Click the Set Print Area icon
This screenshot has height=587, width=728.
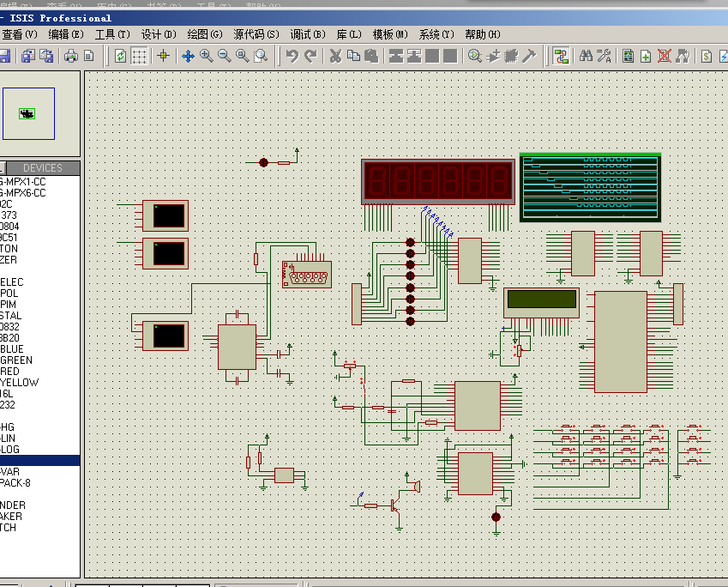[89, 57]
